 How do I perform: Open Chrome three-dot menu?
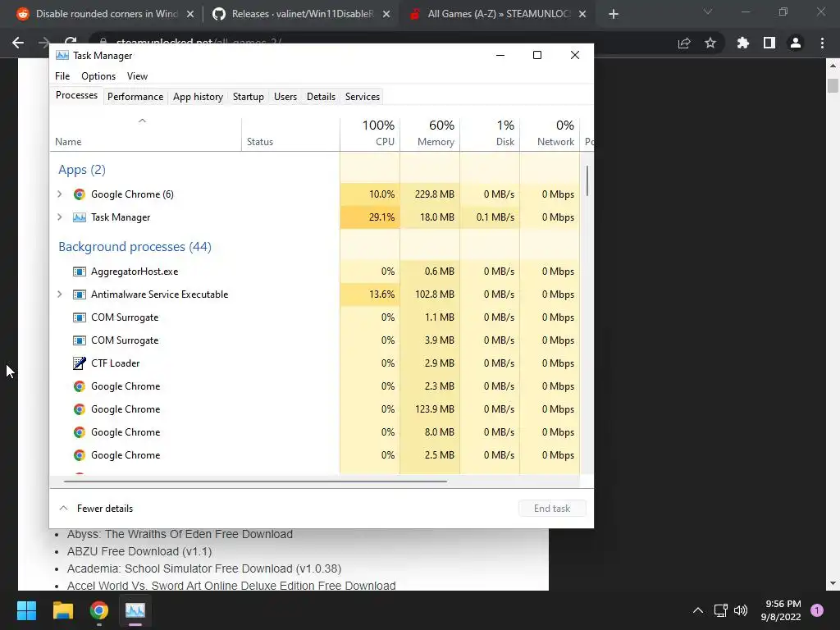click(x=822, y=43)
